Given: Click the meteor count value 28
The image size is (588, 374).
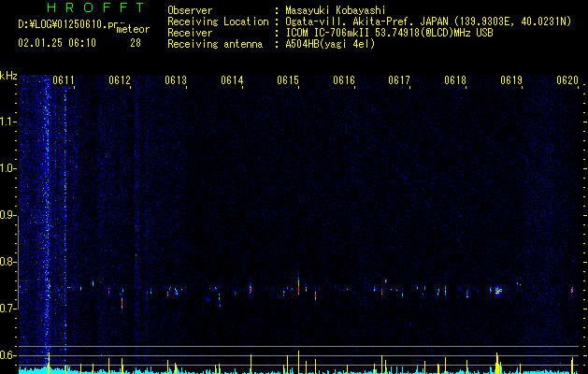Looking at the screenshot, I should coord(136,43).
